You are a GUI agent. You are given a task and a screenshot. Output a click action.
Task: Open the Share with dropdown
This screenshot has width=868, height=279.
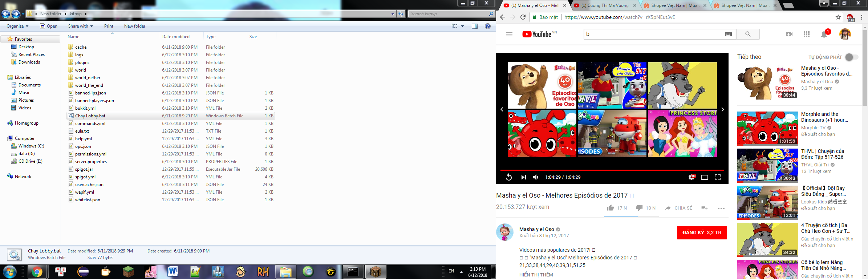click(81, 26)
